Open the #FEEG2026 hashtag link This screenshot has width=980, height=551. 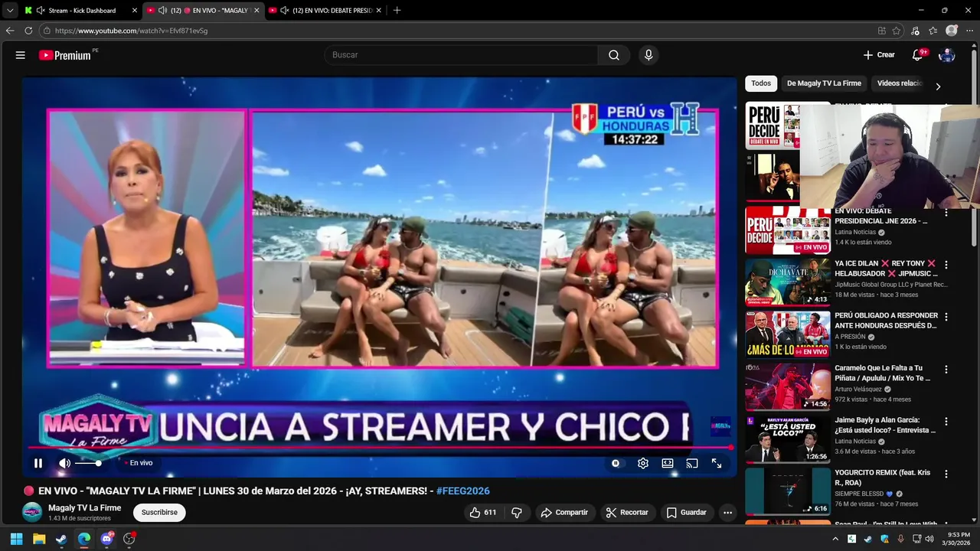coord(462,491)
